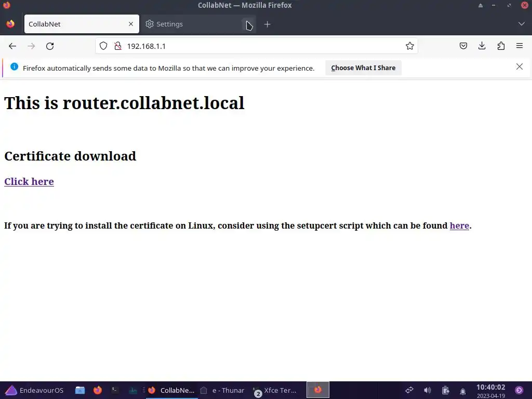Viewport: 532px width, 399px height.
Task: Close the Settings tab
Action: [x=248, y=24]
